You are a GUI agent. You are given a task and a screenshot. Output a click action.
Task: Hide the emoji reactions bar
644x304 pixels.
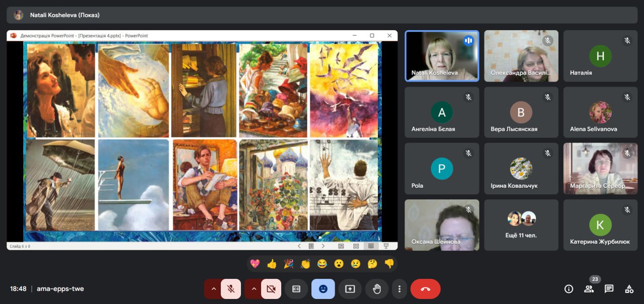[323, 289]
